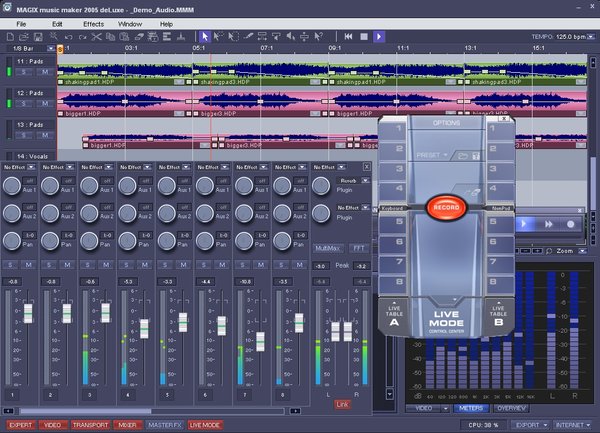The image size is (600, 433).
Task: Click the MultiMax button in the mixer
Action: 327,248
